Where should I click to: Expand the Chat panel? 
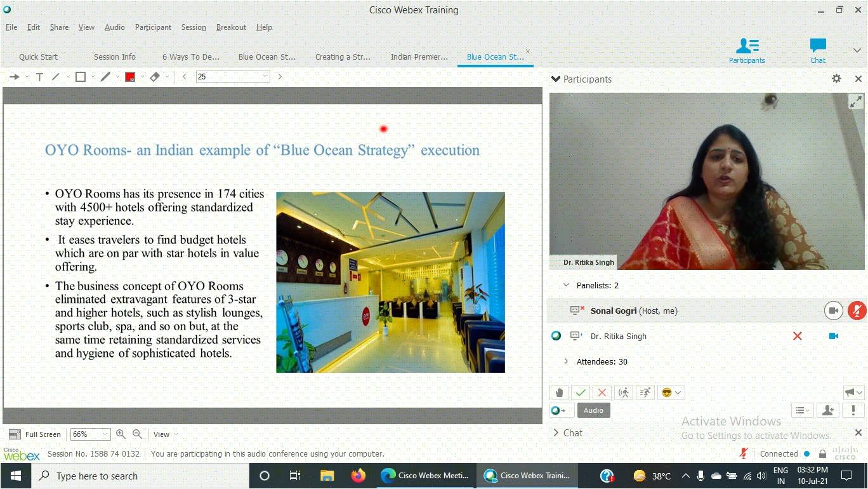click(556, 432)
